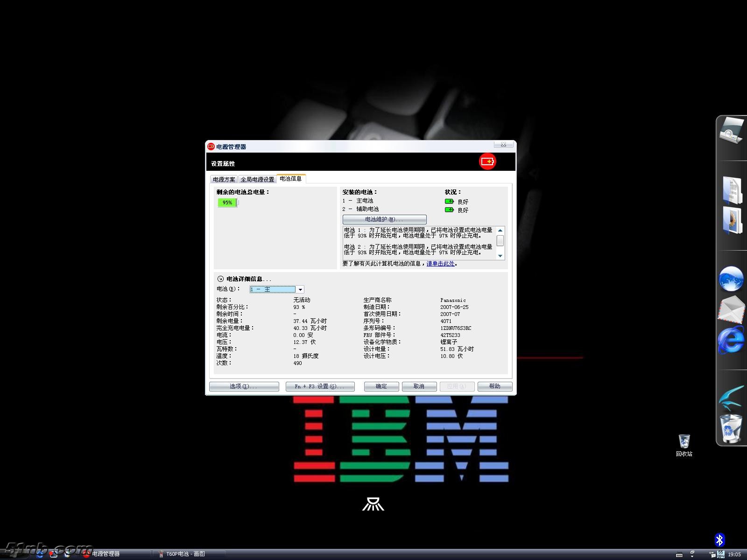Click the teal bird-shaped icon in dock
747x560 pixels.
(732, 398)
